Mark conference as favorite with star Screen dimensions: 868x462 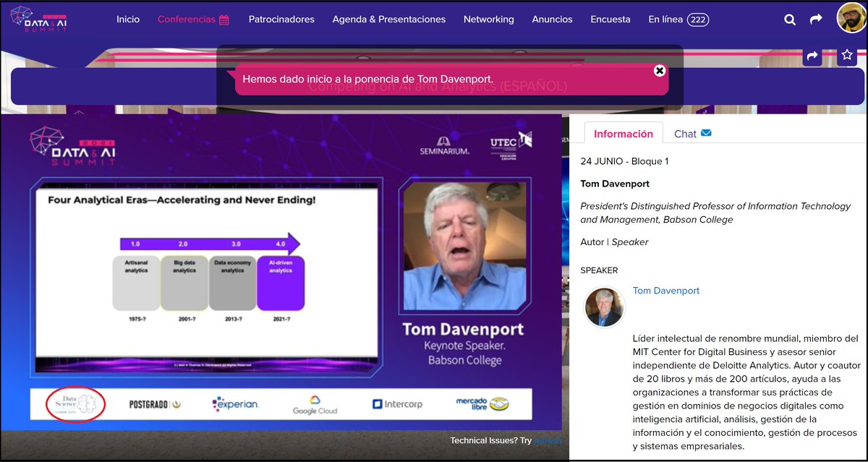click(847, 56)
